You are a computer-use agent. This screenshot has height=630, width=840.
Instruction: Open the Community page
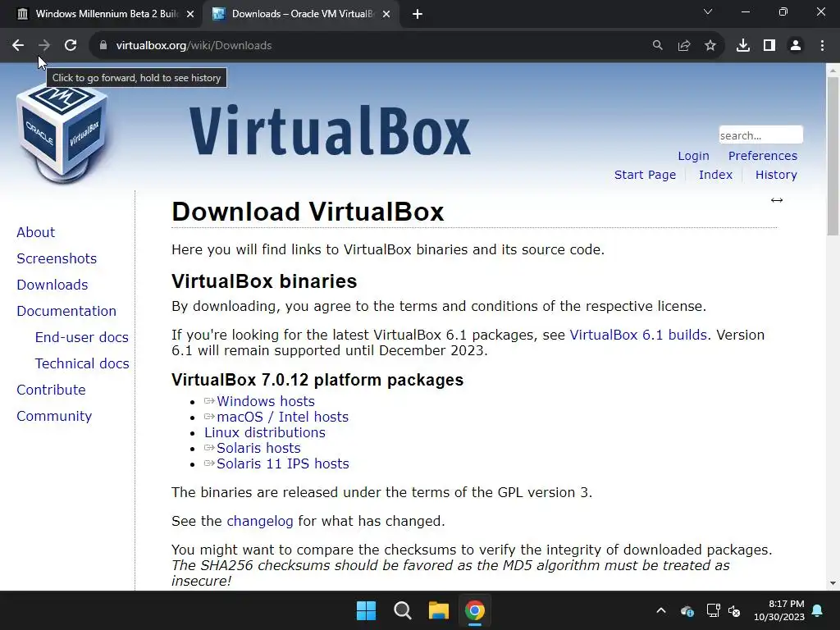coord(54,416)
